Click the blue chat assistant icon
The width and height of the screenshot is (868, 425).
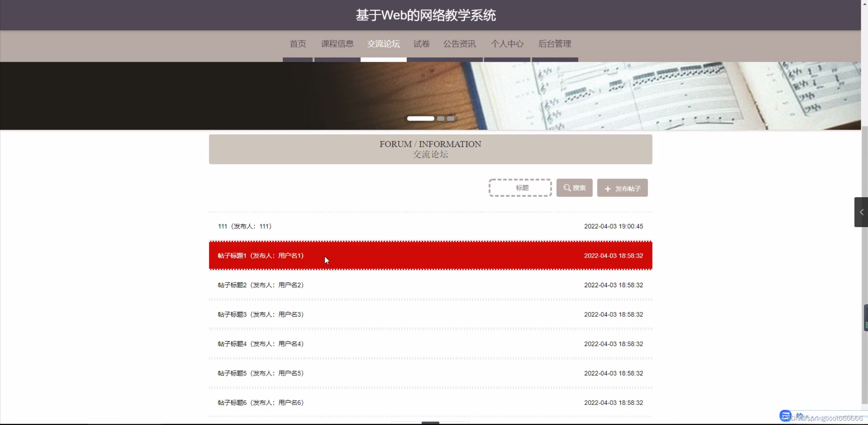coord(785,415)
